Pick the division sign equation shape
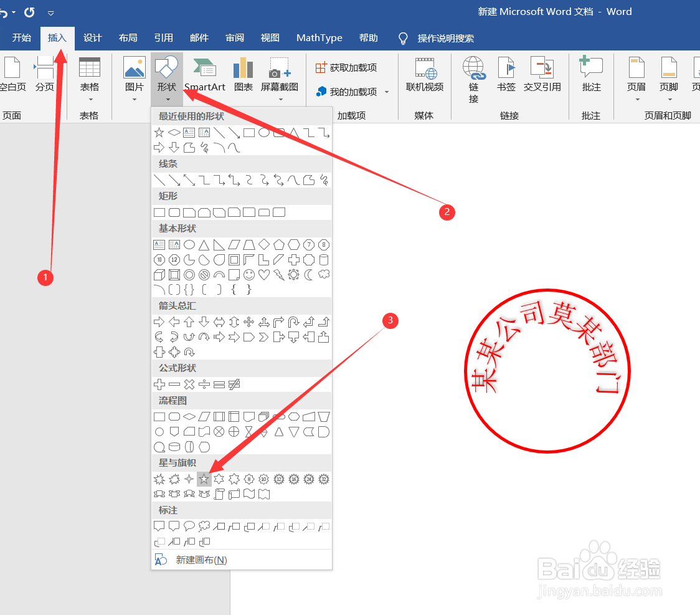This screenshot has height=615, width=700. pyautogui.click(x=204, y=384)
